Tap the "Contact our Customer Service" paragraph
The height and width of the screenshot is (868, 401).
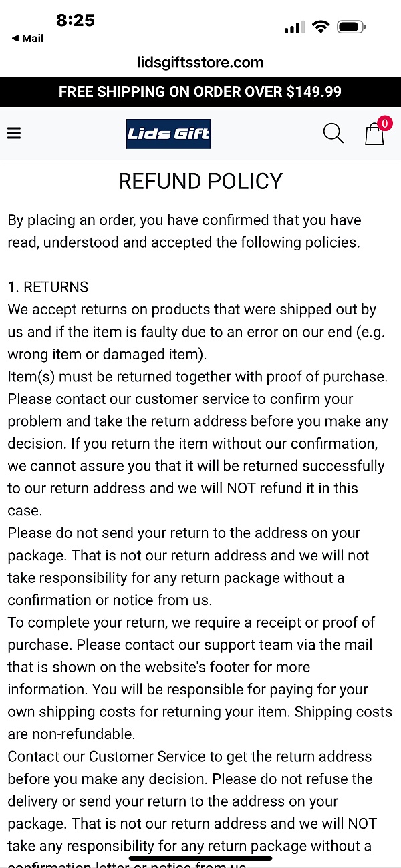[190, 801]
